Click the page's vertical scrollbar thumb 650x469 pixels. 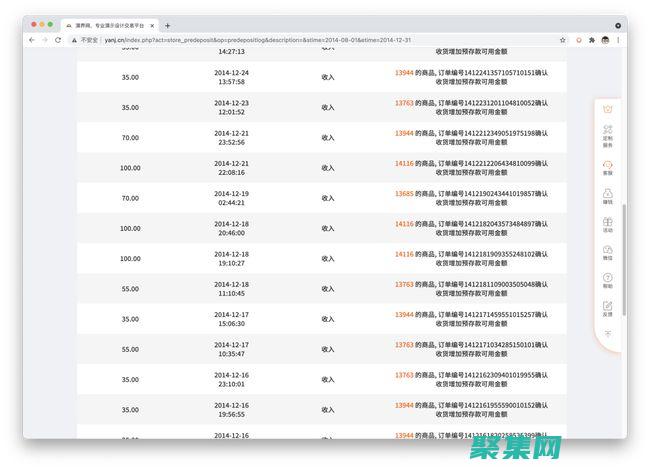click(623, 250)
